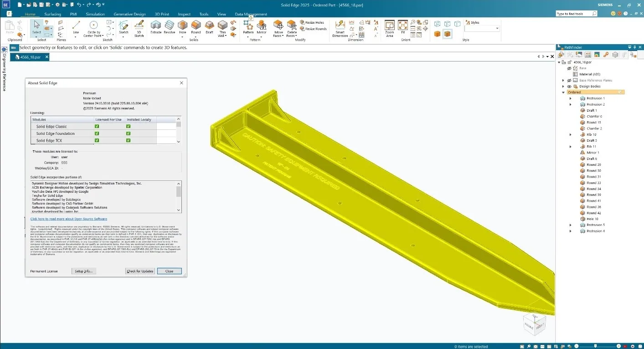644x349 pixels.
Task: Switch to the Surfacing ribbon tab
Action: (52, 14)
